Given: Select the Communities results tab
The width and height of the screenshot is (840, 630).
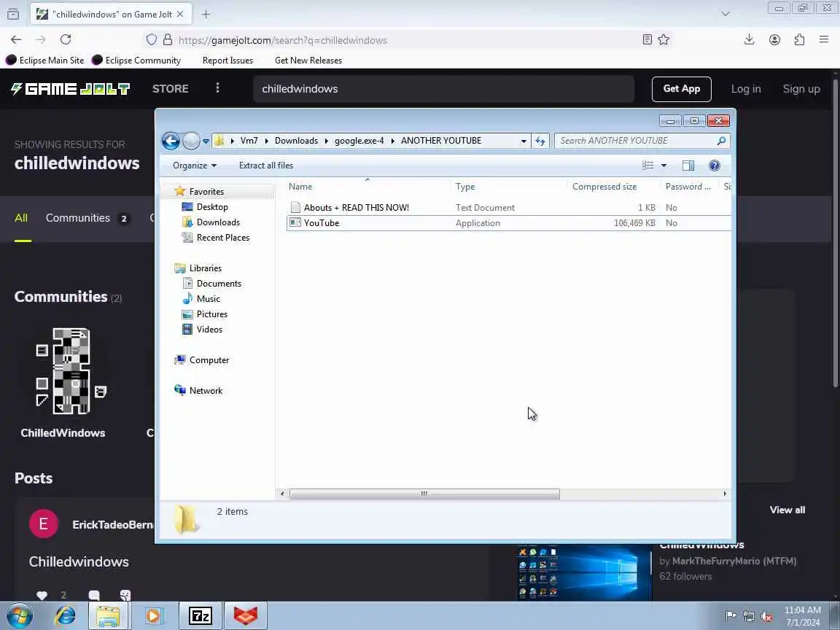Looking at the screenshot, I should (87, 218).
